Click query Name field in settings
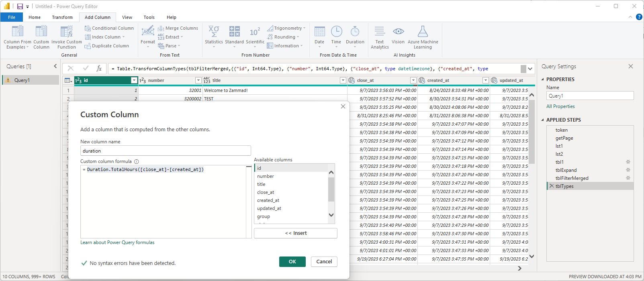This screenshot has width=644, height=281. click(x=590, y=96)
